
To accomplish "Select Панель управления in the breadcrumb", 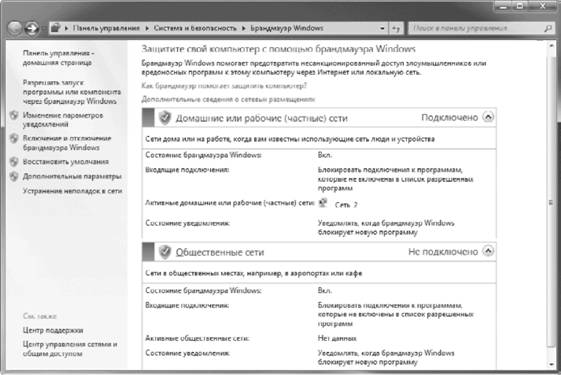I will point(106,28).
